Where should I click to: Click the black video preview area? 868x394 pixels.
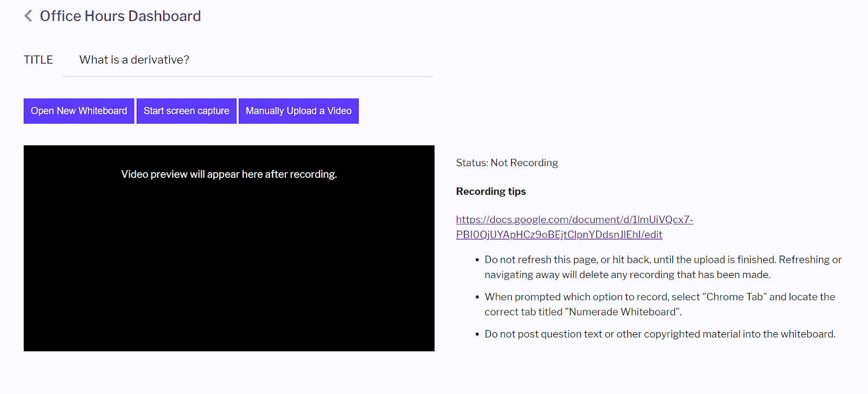coord(229,248)
